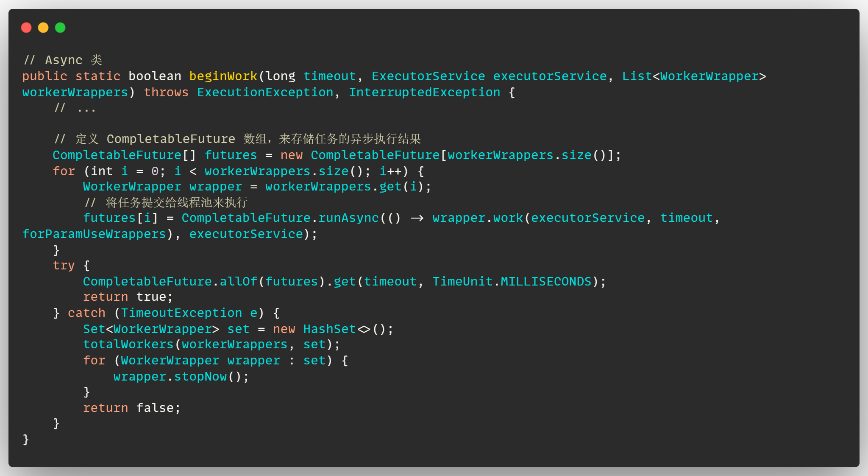This screenshot has height=476, width=868.
Task: Click the green maximize dot
Action: 60,28
